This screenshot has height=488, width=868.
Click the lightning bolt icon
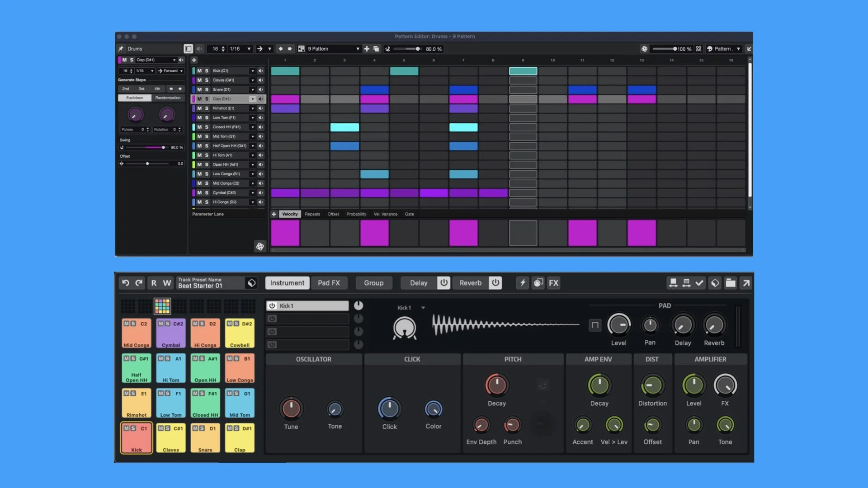coord(523,283)
